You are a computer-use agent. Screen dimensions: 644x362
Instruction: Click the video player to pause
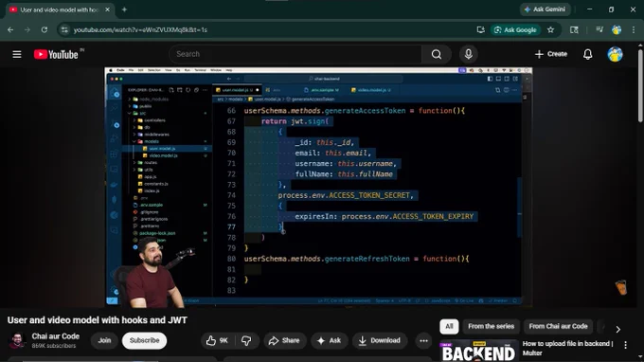pyautogui.click(x=318, y=187)
